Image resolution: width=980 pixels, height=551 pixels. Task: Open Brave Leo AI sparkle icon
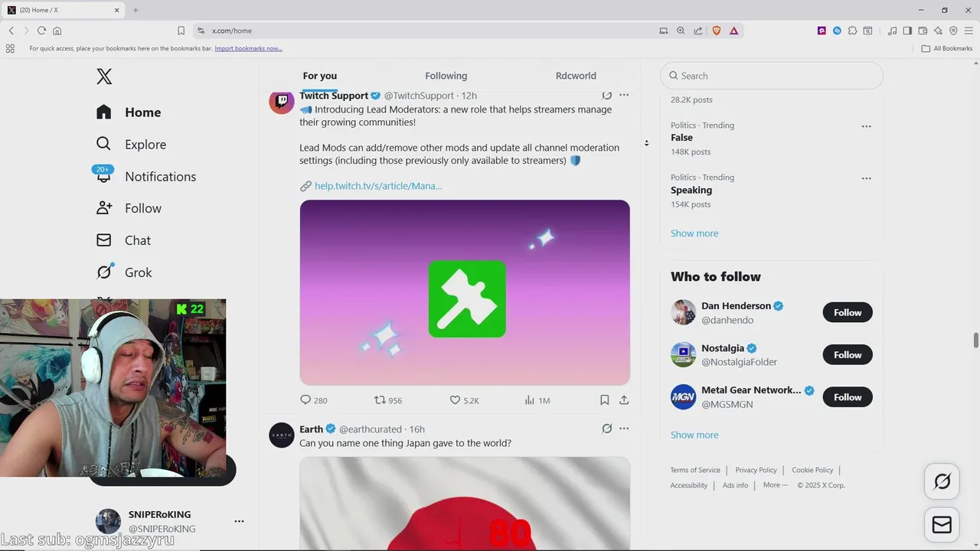(x=938, y=31)
